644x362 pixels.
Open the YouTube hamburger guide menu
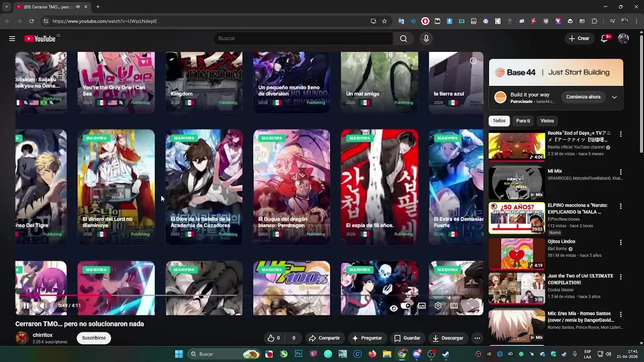pyautogui.click(x=12, y=39)
